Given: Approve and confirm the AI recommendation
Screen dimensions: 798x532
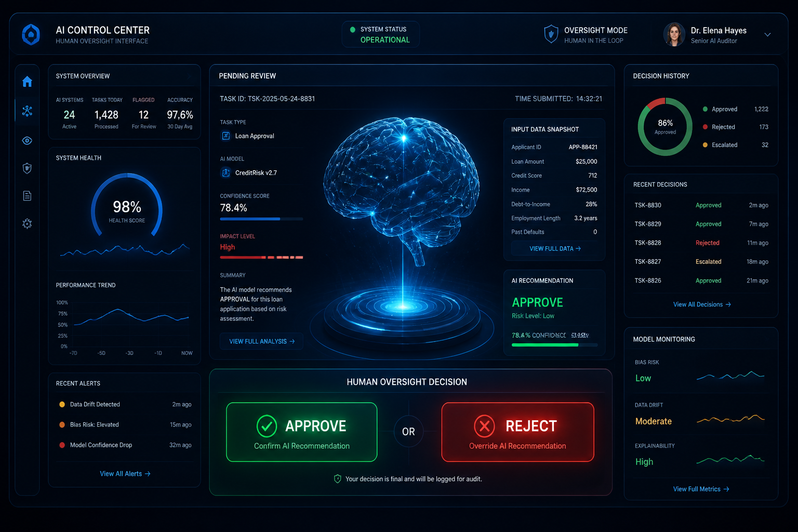Looking at the screenshot, I should tap(302, 432).
